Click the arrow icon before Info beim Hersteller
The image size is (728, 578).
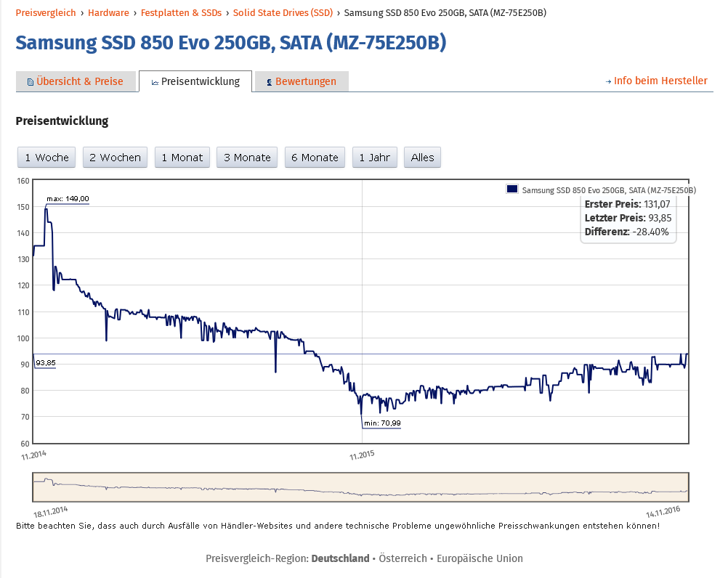point(608,81)
